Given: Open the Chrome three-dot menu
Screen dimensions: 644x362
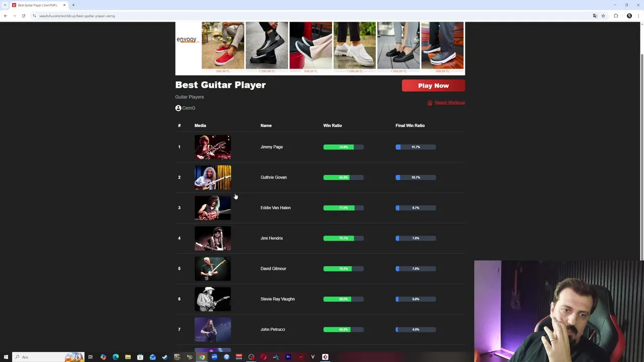Looking at the screenshot, I should click(638, 16).
